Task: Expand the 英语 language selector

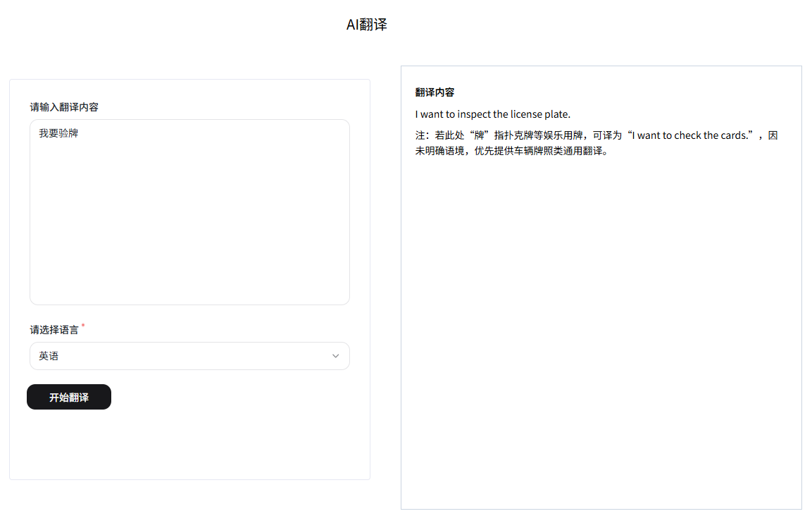Action: coord(189,356)
